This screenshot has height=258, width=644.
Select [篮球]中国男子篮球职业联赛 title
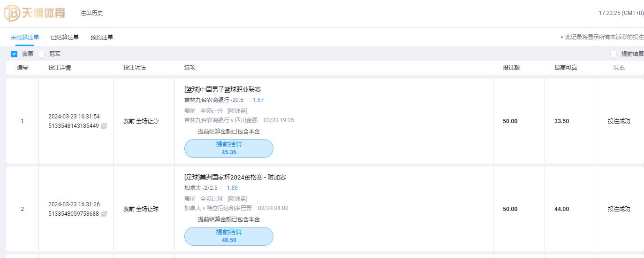[223, 89]
